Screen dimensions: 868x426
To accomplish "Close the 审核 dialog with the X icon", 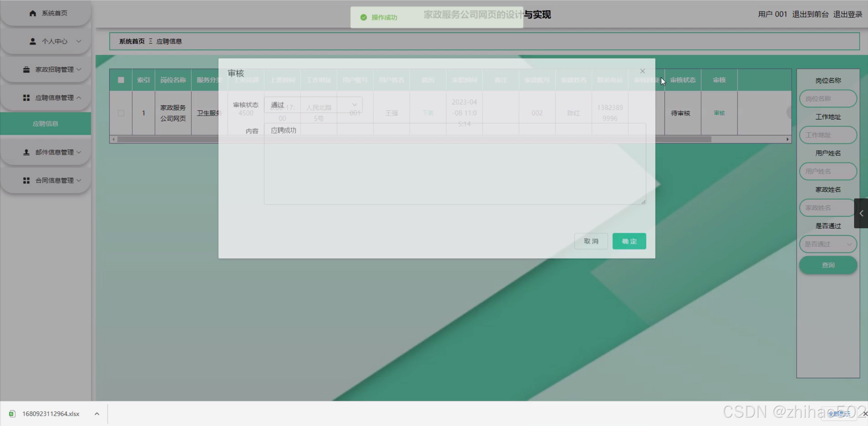I will click(642, 71).
